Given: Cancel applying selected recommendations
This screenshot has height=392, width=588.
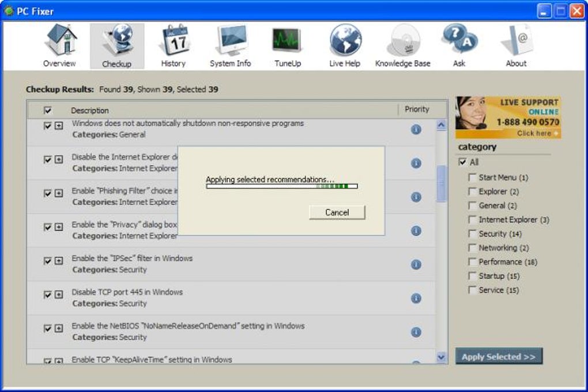Looking at the screenshot, I should pos(337,212).
